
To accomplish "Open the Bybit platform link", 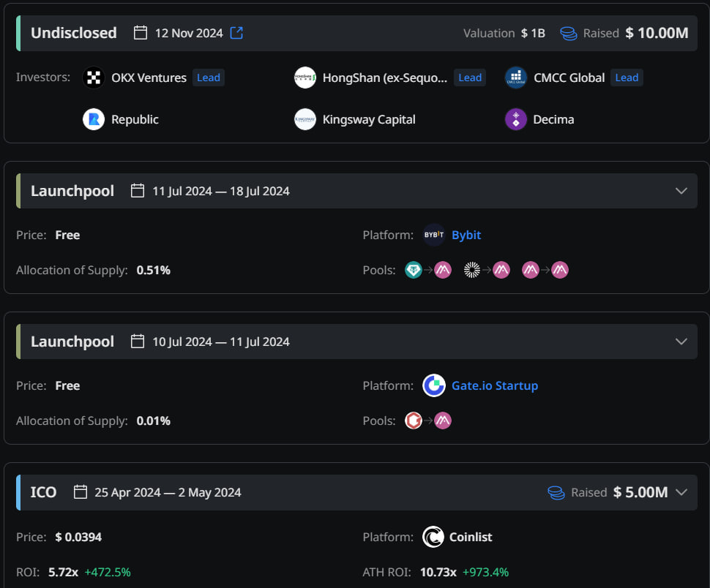I will (x=466, y=235).
